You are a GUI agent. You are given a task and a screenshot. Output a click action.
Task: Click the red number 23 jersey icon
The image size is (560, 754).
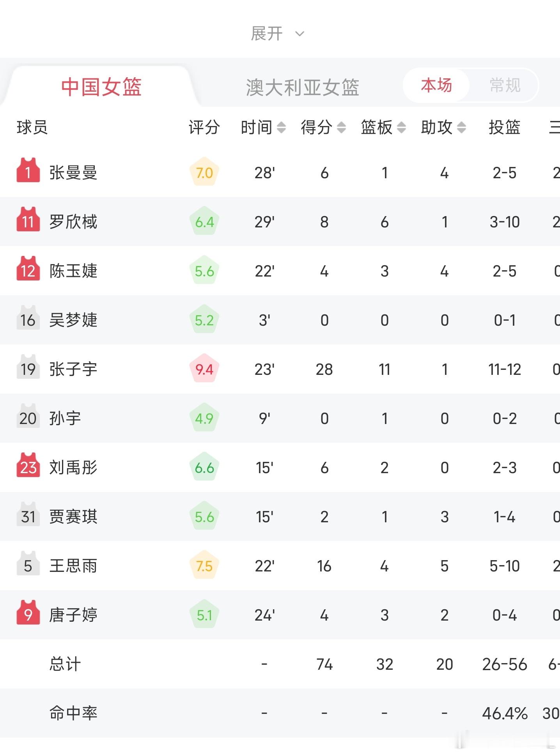pyautogui.click(x=28, y=465)
